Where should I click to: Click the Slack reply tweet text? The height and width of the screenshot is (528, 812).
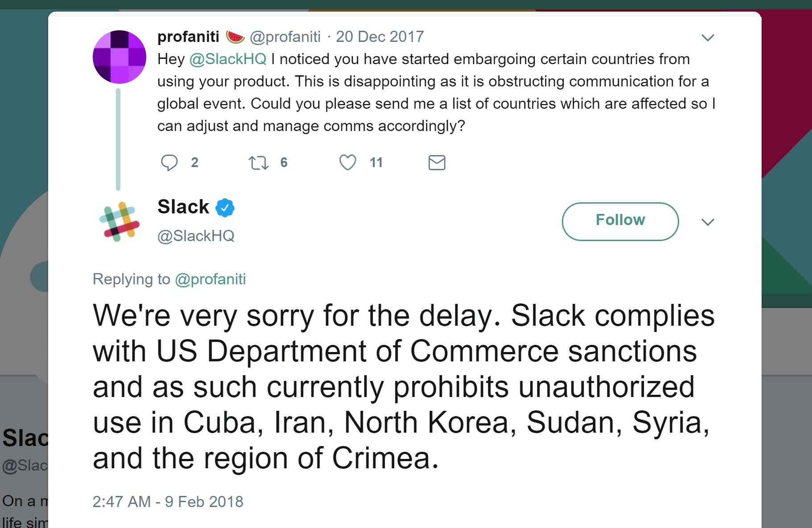tap(404, 386)
